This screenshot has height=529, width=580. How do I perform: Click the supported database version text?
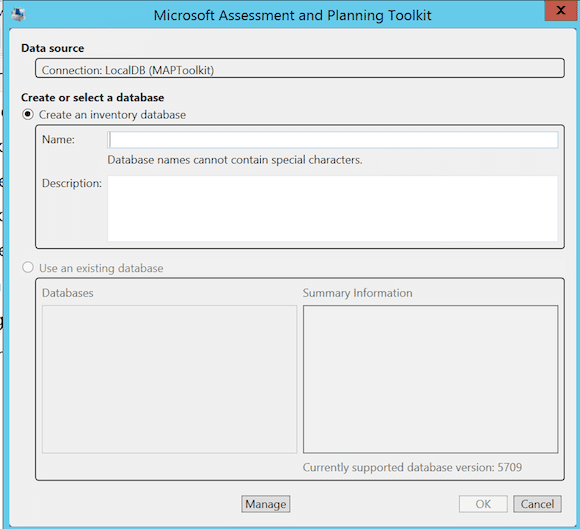pos(412,467)
